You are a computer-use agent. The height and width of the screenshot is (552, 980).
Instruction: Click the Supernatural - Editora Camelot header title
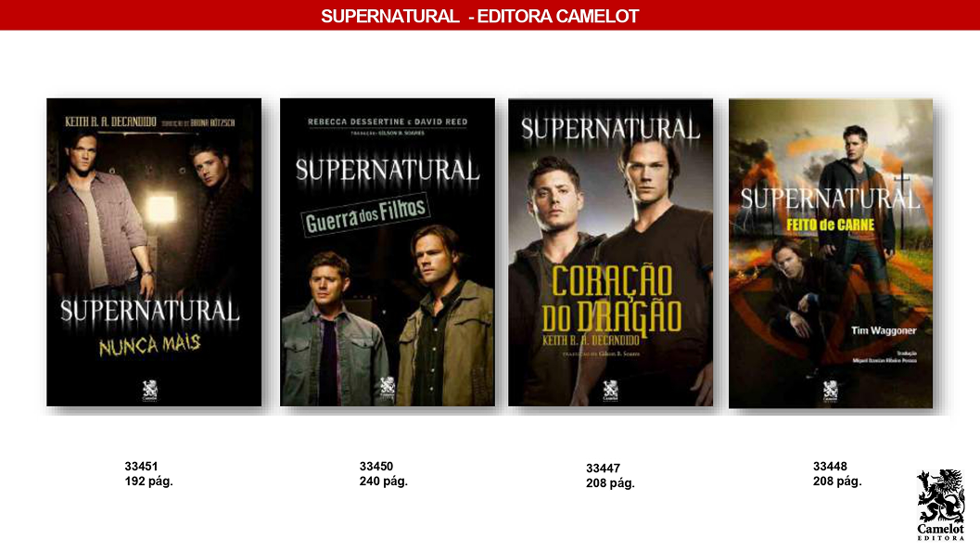[x=479, y=16]
